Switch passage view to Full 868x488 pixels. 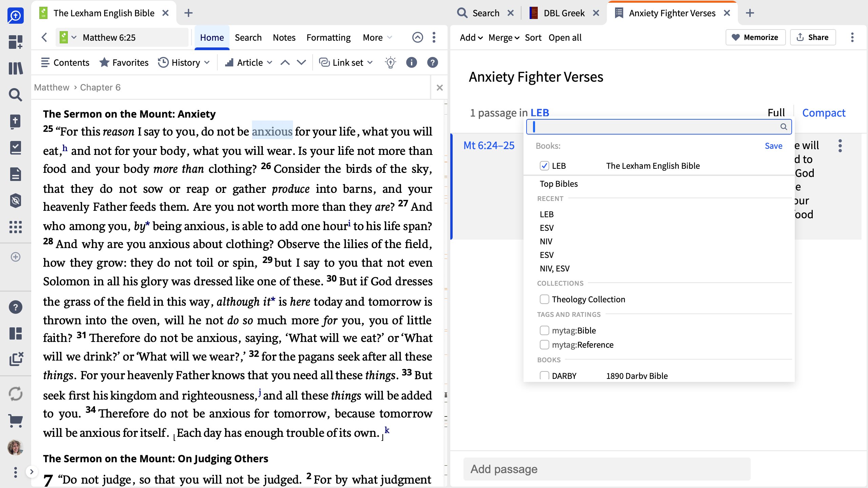(x=776, y=113)
